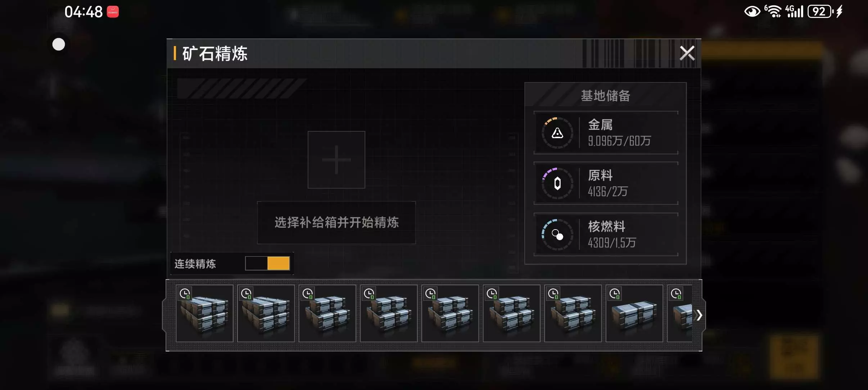Choose the seventh supply crate
This screenshot has width=868, height=390.
pos(573,313)
